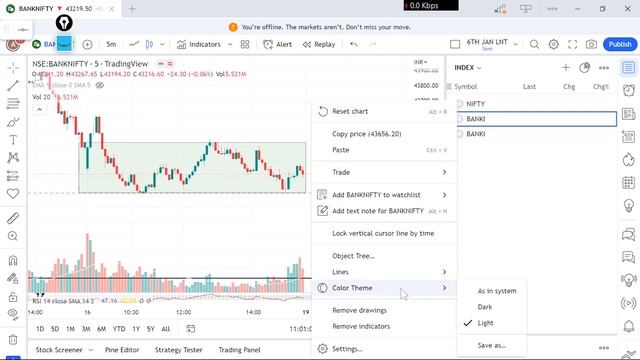Select the Light color theme
640x360 pixels.
[492, 323]
